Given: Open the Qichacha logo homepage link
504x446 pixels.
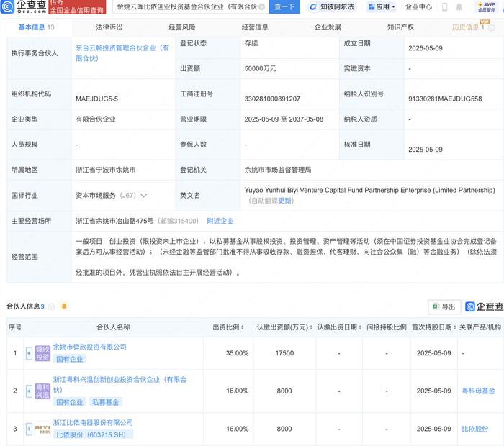Looking at the screenshot, I should point(24,6).
